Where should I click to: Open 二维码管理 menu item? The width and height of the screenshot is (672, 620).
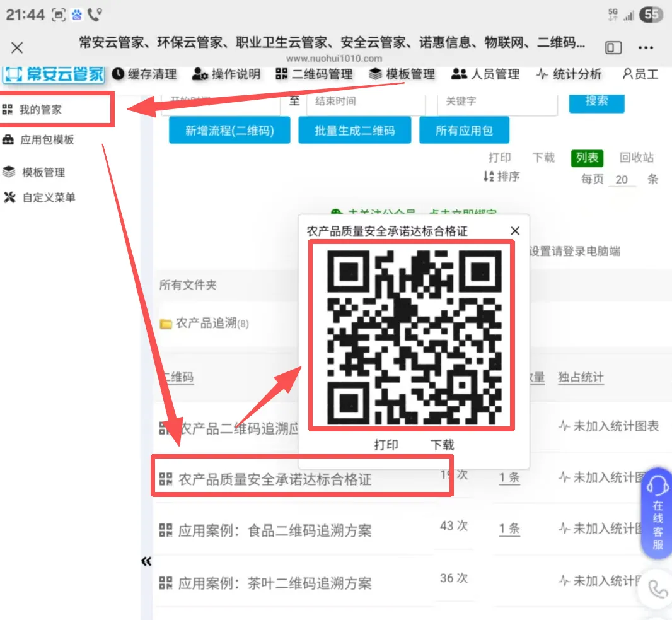(314, 74)
